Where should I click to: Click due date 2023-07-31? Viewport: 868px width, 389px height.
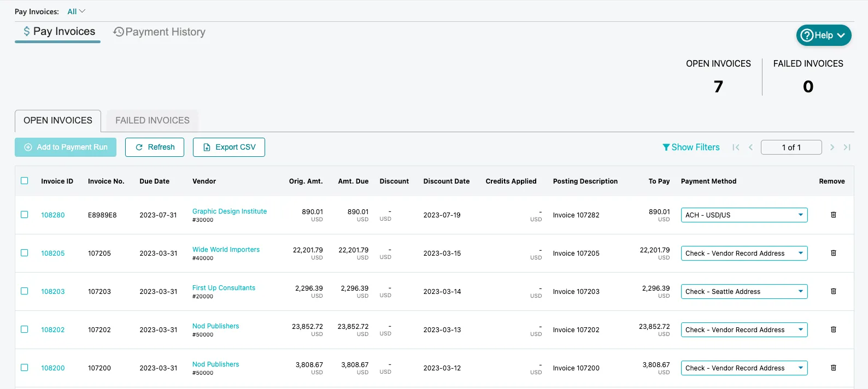coord(158,215)
